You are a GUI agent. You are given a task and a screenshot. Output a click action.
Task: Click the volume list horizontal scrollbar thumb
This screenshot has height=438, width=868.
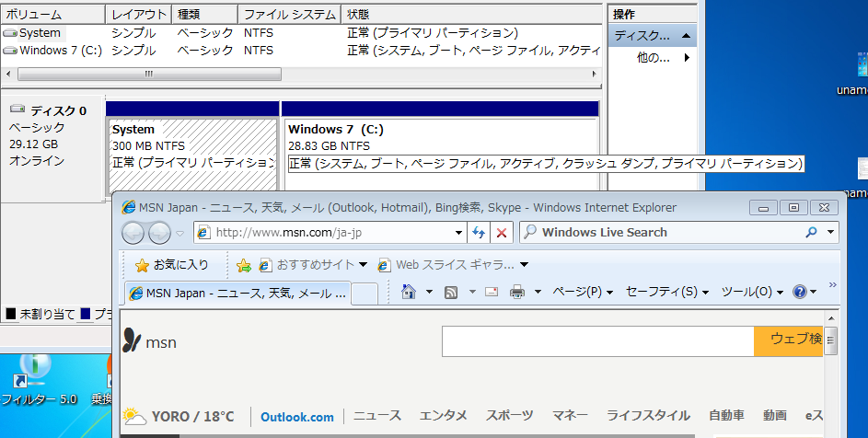point(149,75)
